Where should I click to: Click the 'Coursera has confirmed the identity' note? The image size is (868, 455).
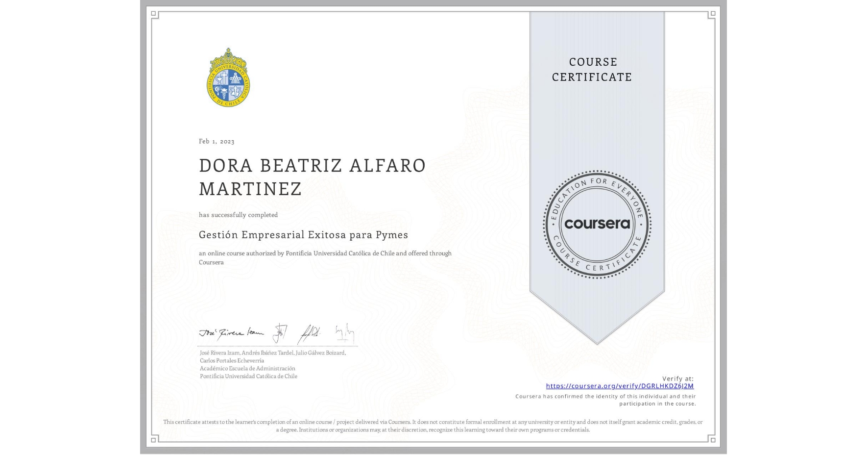pos(605,400)
